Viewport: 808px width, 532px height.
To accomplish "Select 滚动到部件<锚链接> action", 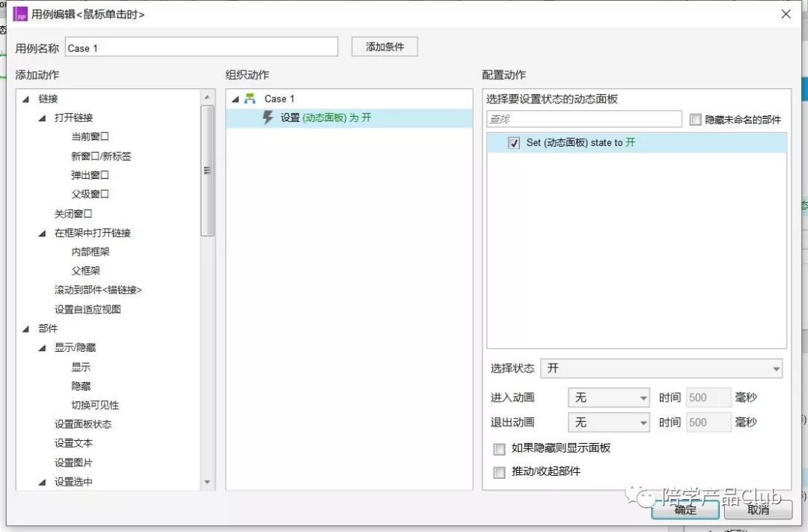I will click(x=98, y=290).
